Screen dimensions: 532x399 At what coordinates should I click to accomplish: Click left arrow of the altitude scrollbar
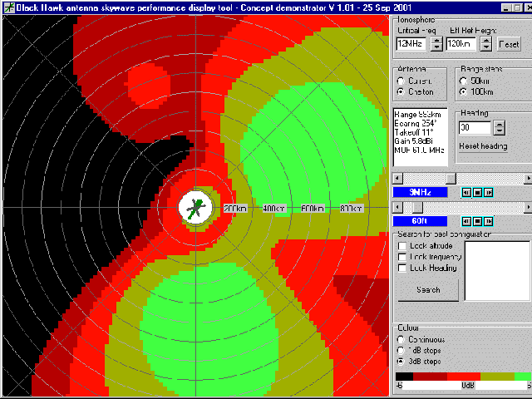pos(397,207)
